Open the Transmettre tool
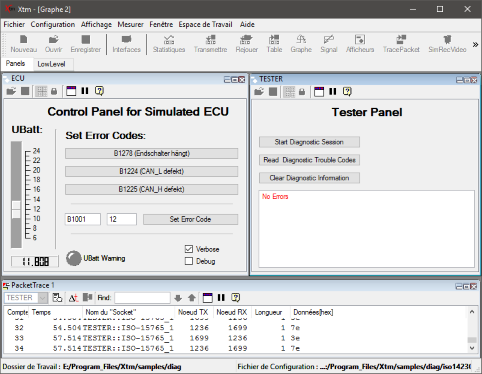 [x=210, y=44]
